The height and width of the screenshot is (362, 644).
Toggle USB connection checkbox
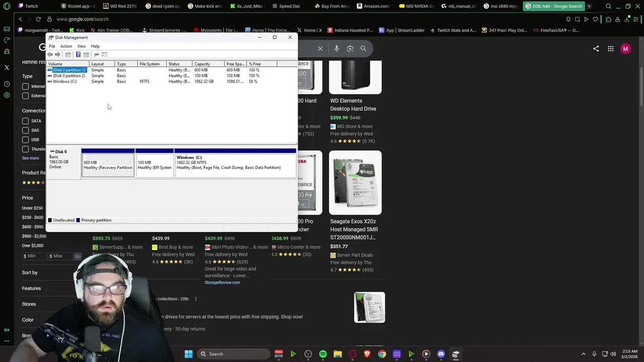coord(26,140)
